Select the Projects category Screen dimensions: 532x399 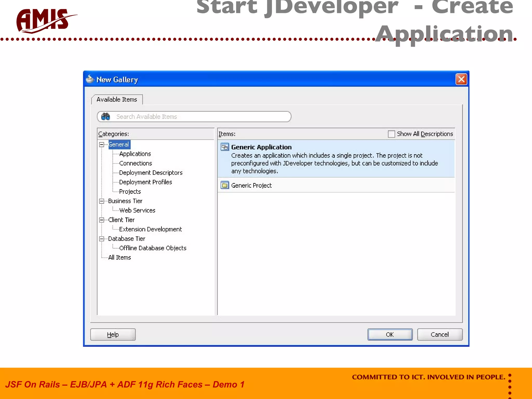click(130, 192)
